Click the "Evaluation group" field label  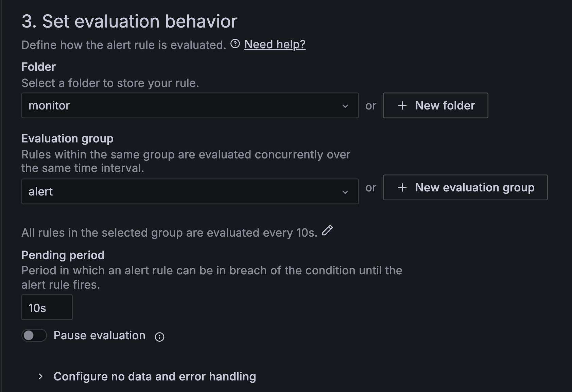(x=67, y=138)
